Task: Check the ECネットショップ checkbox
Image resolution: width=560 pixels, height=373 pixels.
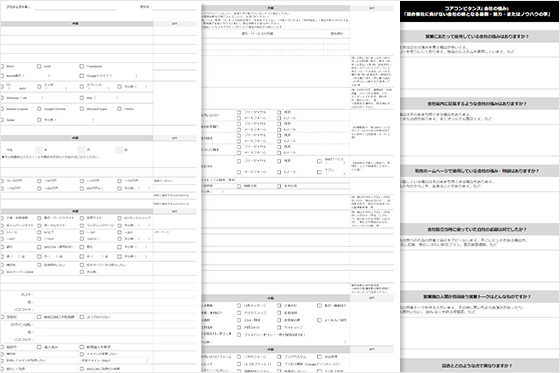Action: (120, 218)
